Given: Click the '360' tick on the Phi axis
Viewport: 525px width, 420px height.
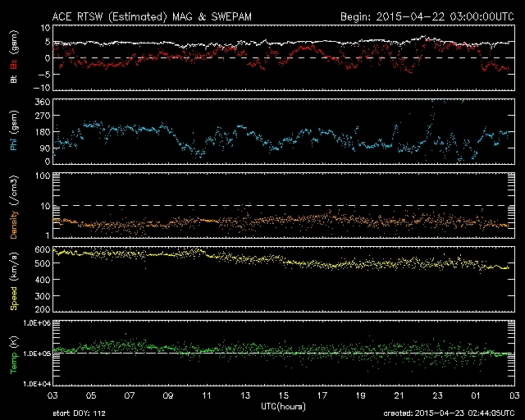Looking at the screenshot, I should click(x=43, y=102).
